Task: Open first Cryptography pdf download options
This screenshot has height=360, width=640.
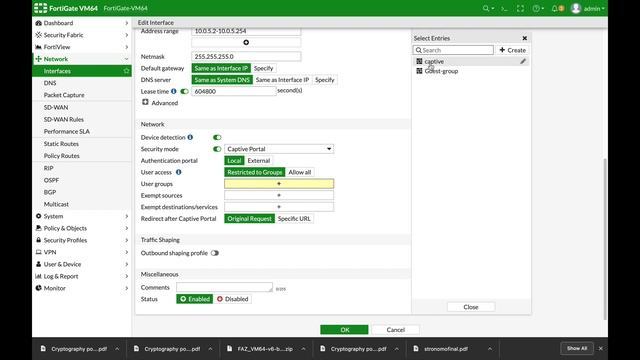Action: 117,349
